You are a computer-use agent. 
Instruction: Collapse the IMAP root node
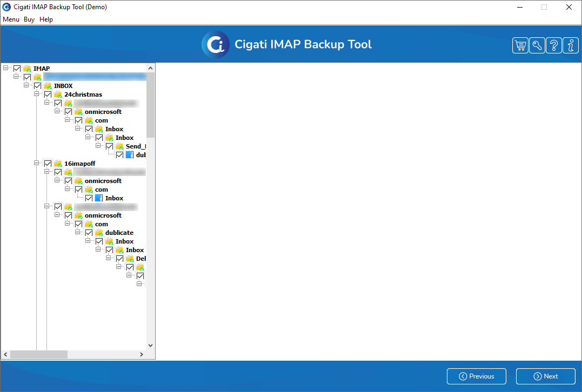coord(5,68)
